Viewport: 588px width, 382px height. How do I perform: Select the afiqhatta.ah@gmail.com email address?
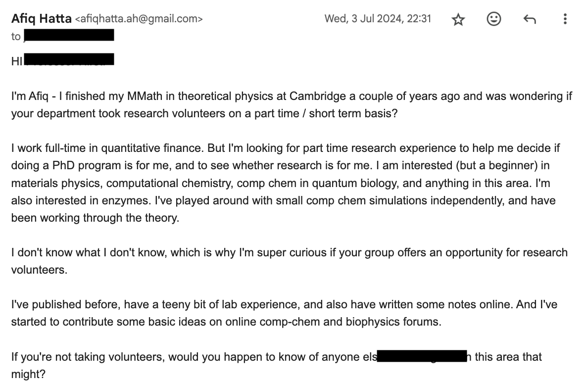139,19
